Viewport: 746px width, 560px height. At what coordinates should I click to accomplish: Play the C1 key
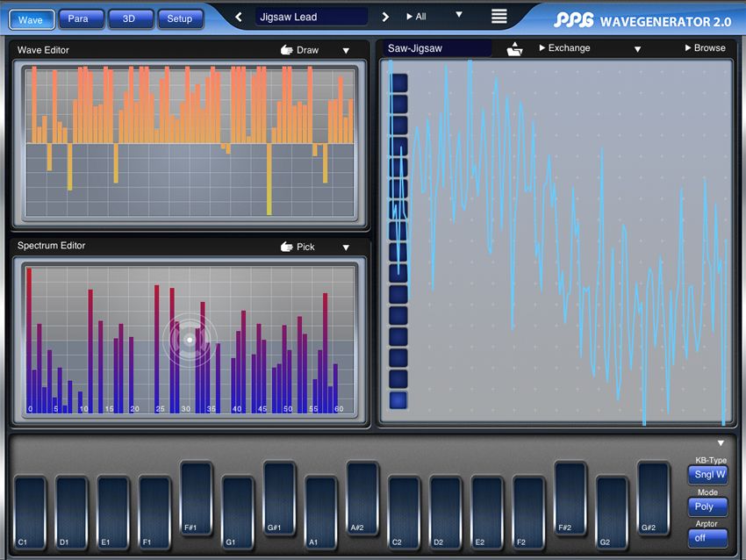point(31,513)
